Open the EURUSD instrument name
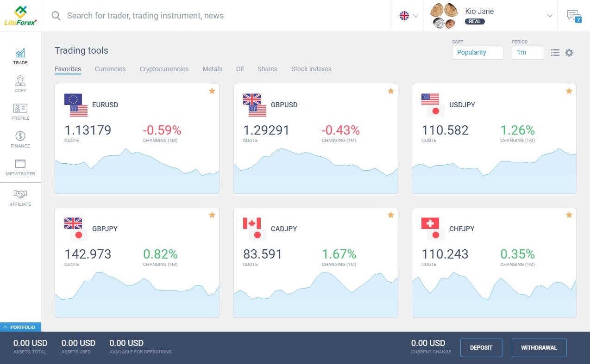Image resolution: width=590 pixels, height=364 pixels. point(105,105)
